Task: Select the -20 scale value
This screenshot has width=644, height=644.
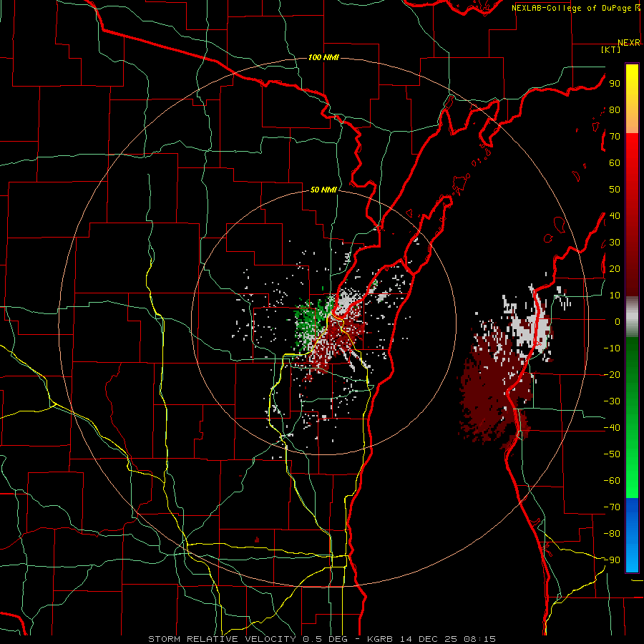Action: point(612,374)
